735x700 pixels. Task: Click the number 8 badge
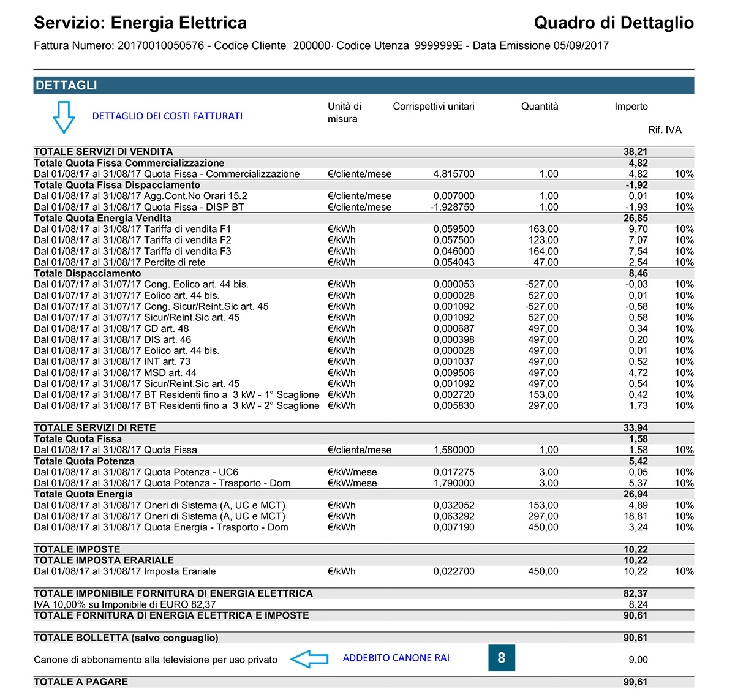502,658
